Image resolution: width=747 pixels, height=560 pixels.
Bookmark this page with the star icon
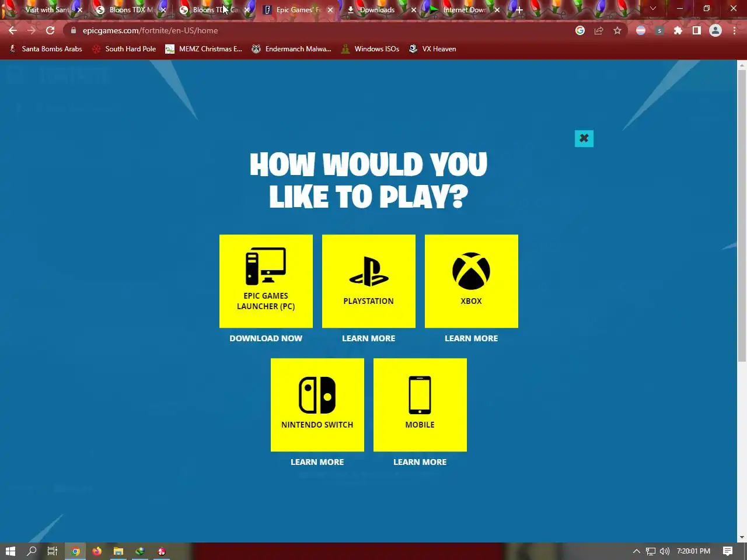coord(617,30)
